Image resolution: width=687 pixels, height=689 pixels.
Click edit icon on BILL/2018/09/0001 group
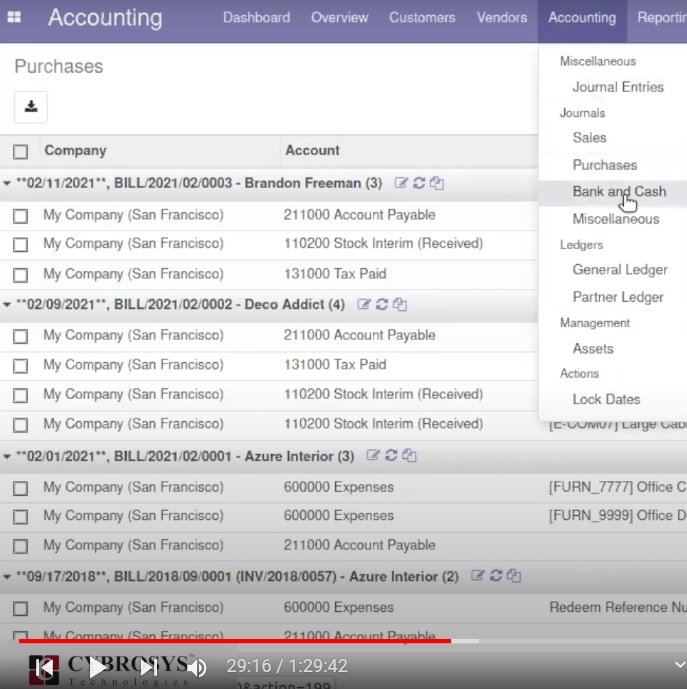click(x=477, y=576)
